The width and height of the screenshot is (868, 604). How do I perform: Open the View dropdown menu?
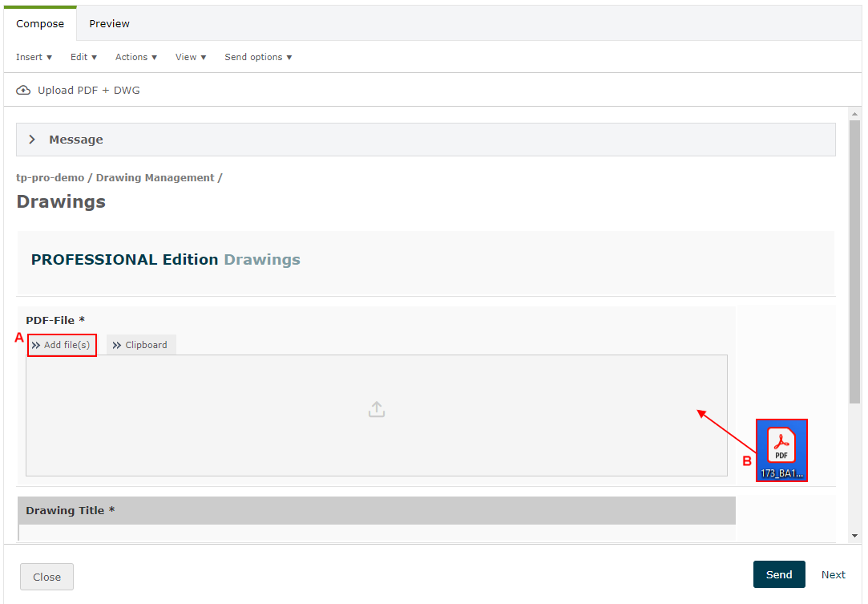pyautogui.click(x=191, y=57)
